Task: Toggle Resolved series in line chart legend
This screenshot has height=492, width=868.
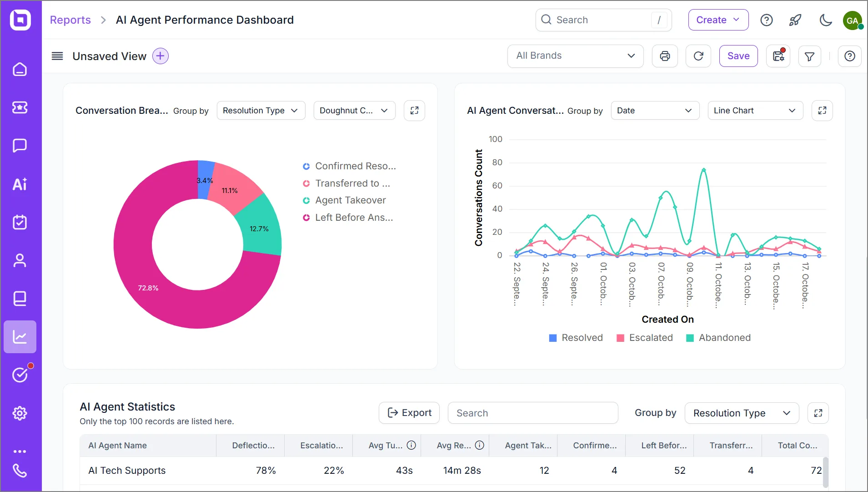Action: click(576, 338)
